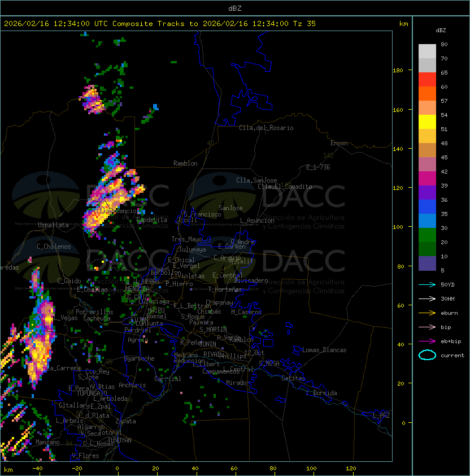Pick the light gray 70-80 dBZ swatch
The image size is (470, 476).
tap(427, 51)
